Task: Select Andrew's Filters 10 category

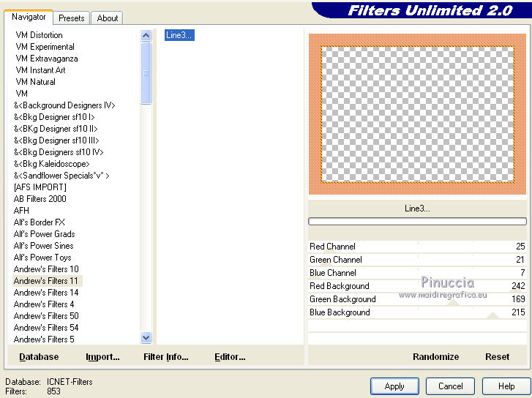Action: point(46,269)
